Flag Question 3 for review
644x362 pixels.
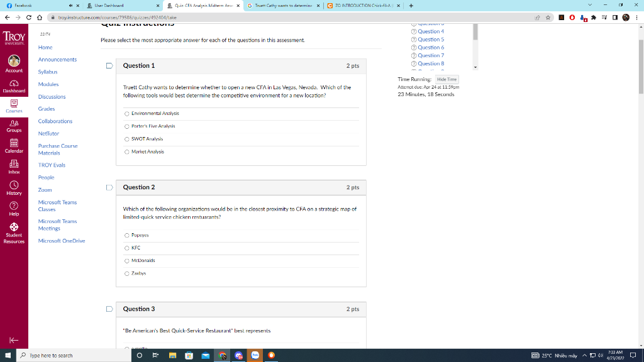pos(109,309)
